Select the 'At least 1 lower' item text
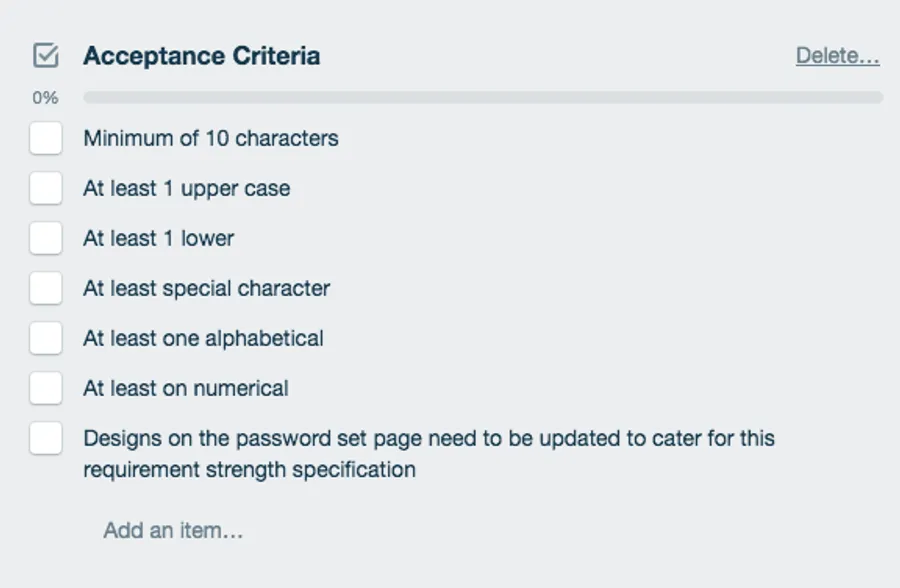 (x=159, y=239)
